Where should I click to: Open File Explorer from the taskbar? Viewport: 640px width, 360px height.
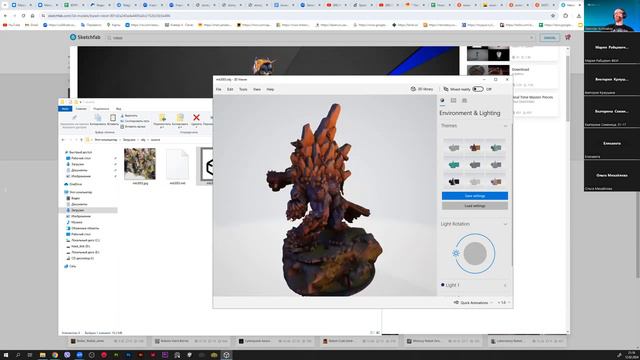(42, 355)
